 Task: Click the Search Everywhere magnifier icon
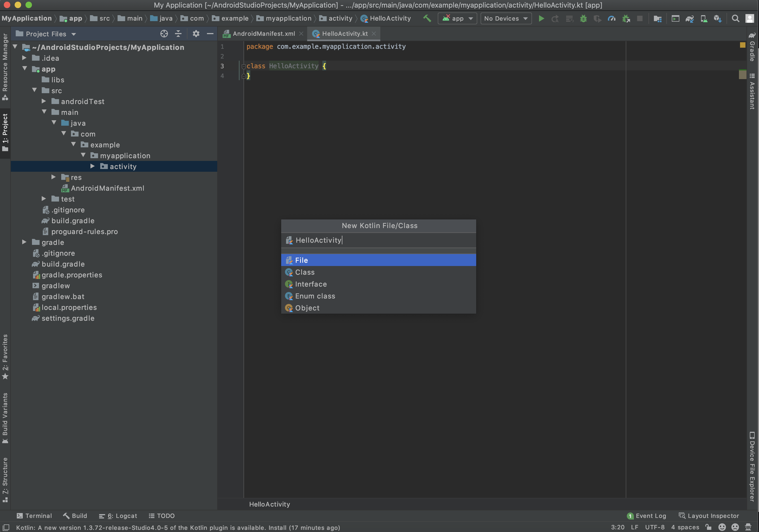(x=735, y=18)
